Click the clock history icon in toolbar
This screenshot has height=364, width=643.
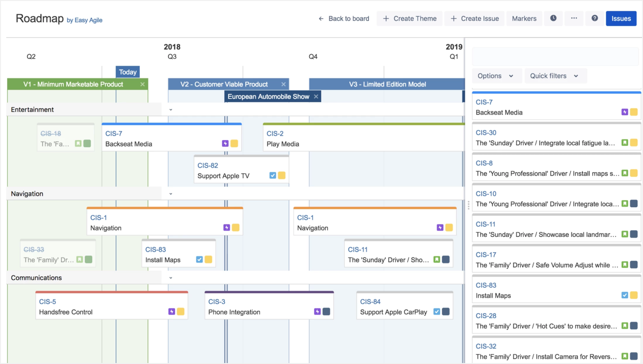(553, 18)
